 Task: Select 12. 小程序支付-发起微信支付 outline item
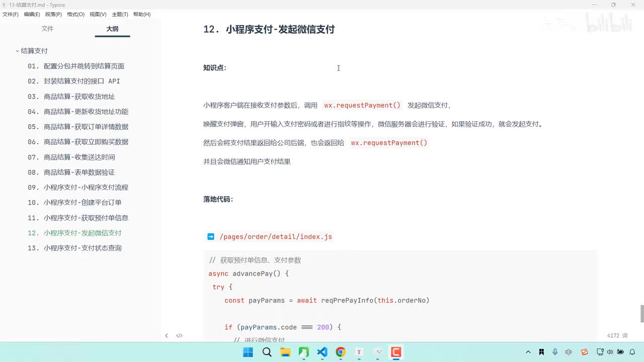coord(74,233)
